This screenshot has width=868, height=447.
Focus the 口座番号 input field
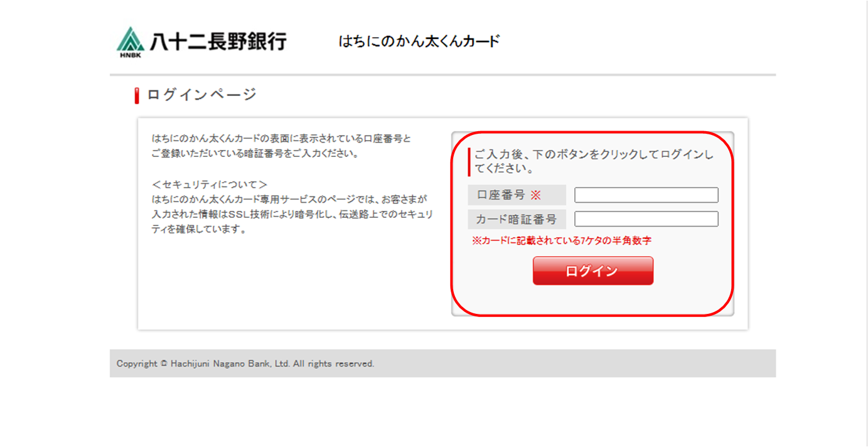pyautogui.click(x=646, y=195)
